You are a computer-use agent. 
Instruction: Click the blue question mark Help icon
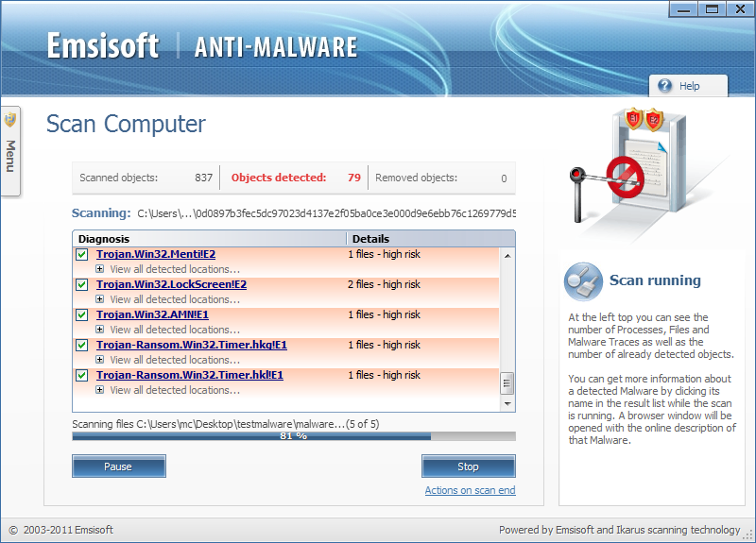tap(664, 86)
